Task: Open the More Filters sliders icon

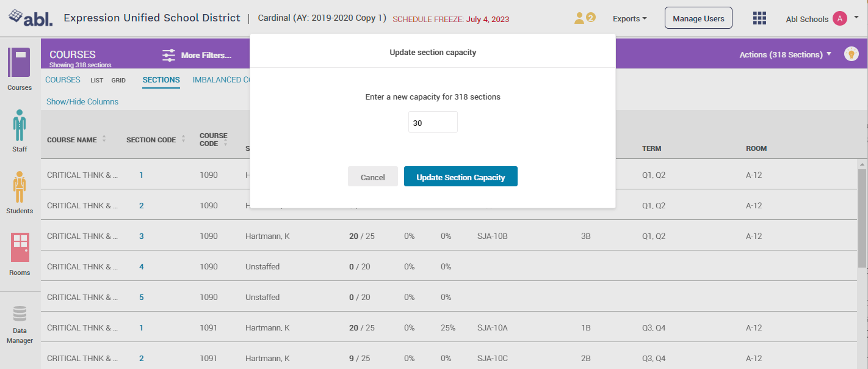Action: (168, 55)
